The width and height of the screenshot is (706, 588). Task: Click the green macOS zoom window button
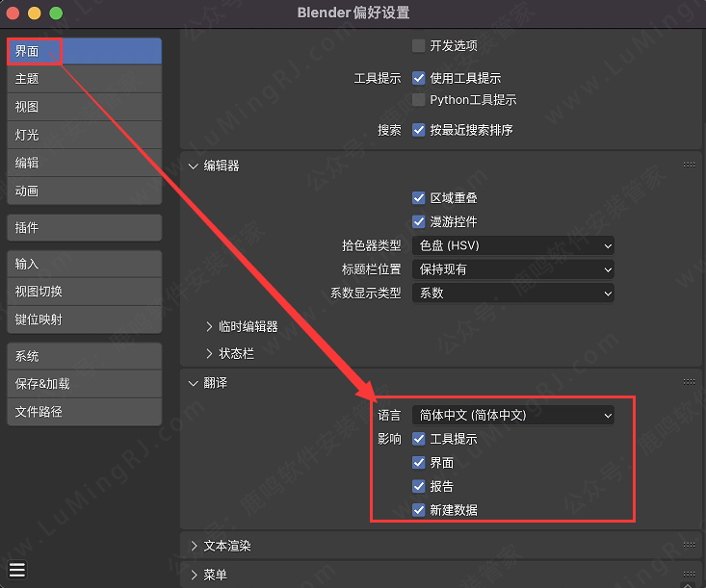point(56,13)
